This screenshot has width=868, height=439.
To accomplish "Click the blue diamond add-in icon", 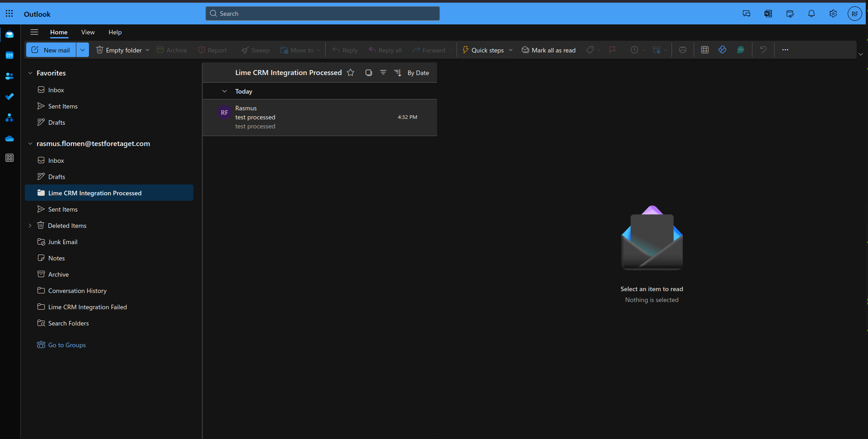I will pos(723,50).
